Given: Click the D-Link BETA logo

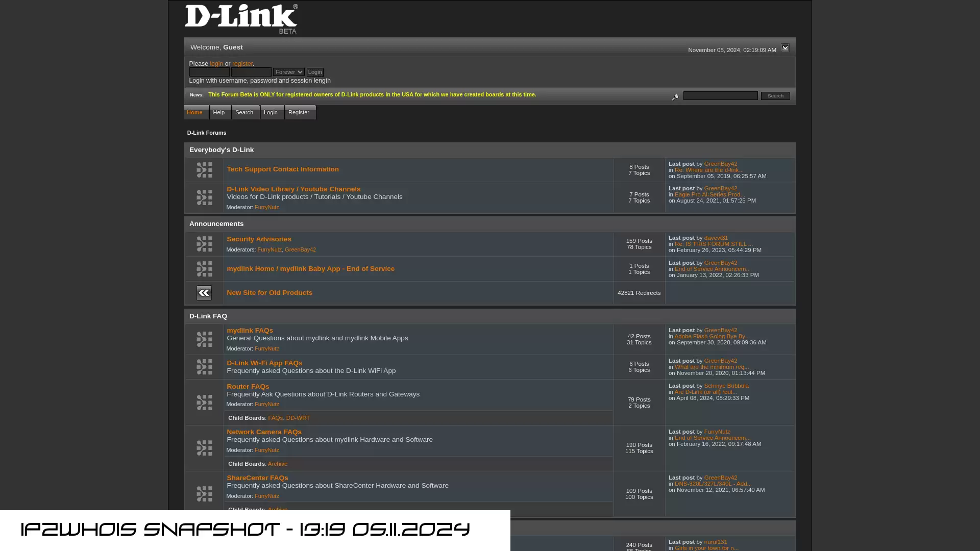Looking at the screenshot, I should (241, 19).
